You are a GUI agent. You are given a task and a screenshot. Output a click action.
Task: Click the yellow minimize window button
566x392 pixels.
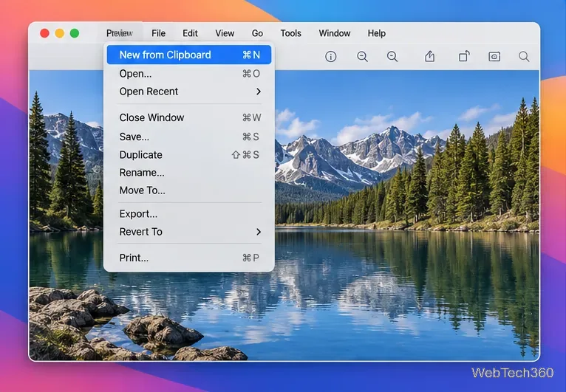click(x=60, y=33)
